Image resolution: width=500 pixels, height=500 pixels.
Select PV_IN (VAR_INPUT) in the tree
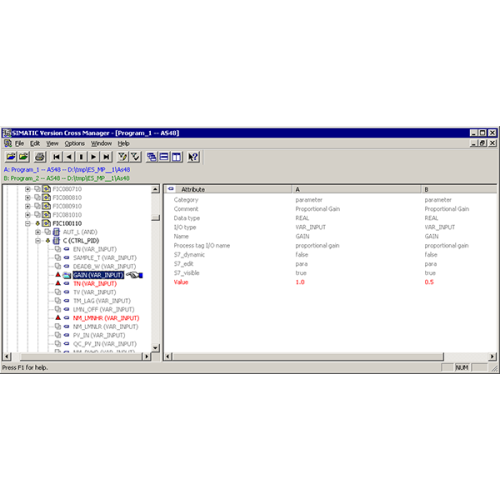(99, 335)
